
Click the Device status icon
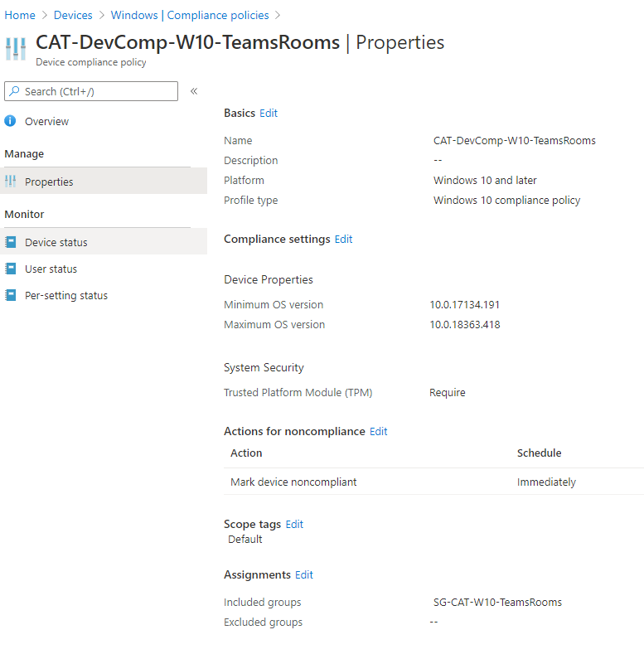(x=11, y=242)
